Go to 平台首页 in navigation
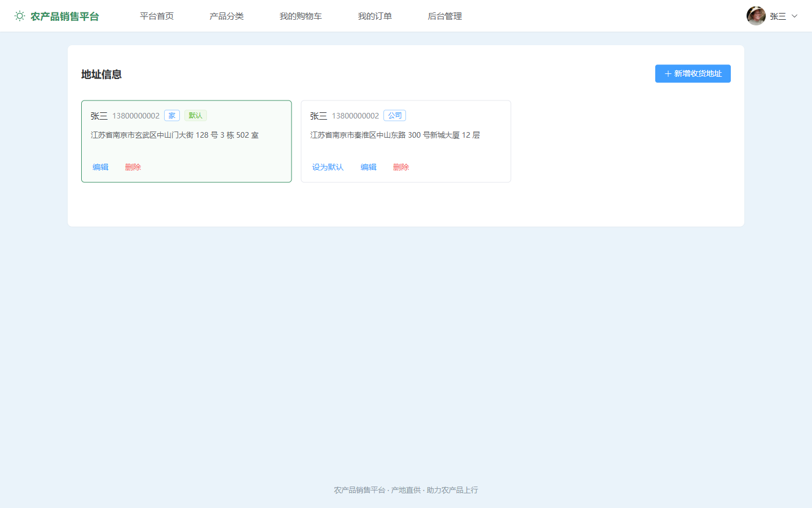812x508 pixels. (x=157, y=16)
